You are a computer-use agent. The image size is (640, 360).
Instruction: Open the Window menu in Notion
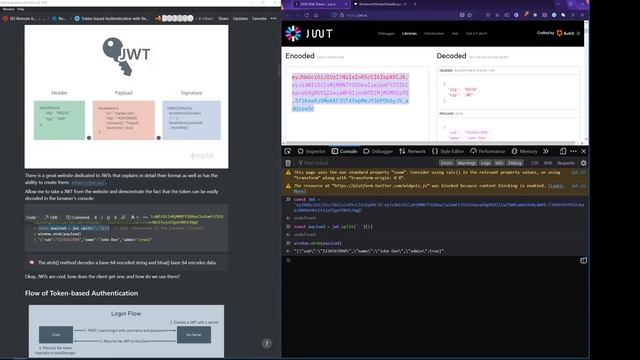[x=8, y=9]
